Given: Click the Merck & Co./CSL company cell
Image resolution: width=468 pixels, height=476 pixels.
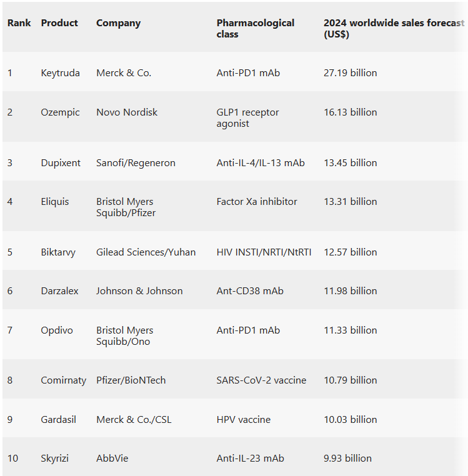Looking at the screenshot, I should click(132, 420).
